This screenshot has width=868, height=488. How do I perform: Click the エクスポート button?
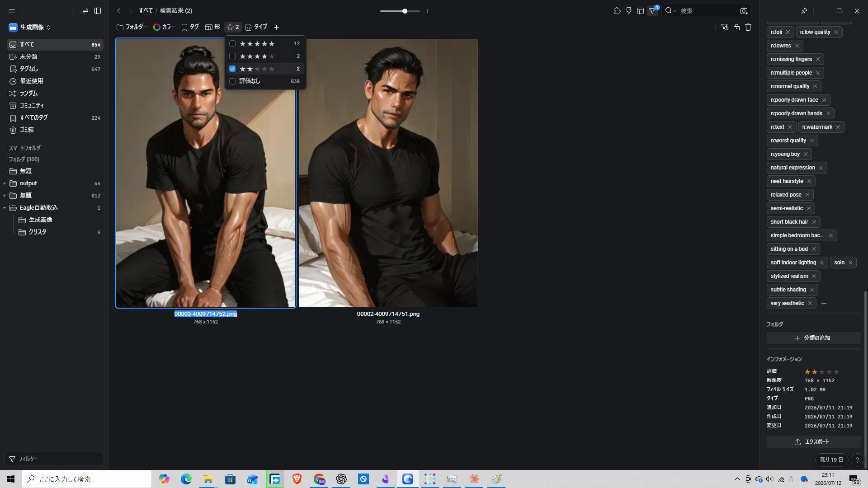click(813, 442)
